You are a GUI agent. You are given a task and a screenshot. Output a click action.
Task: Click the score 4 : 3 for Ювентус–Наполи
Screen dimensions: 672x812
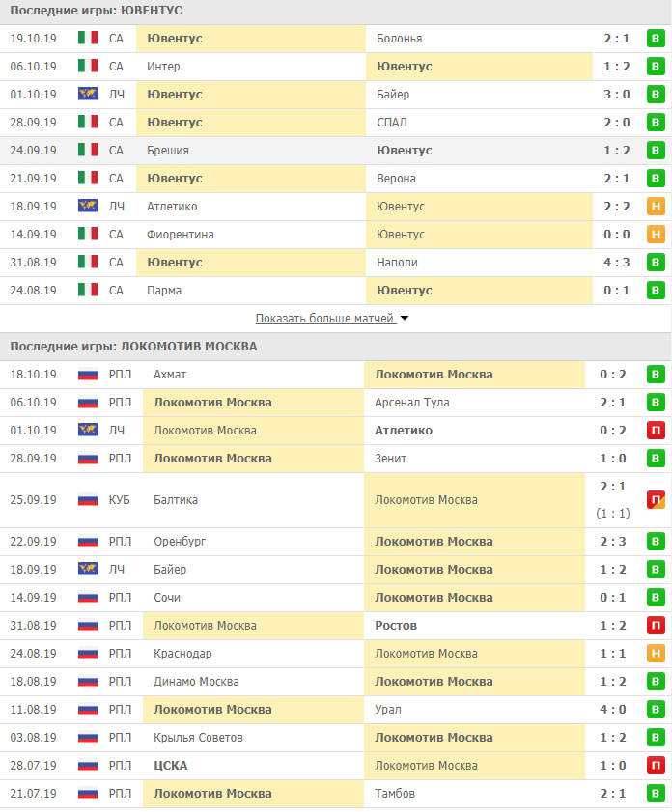[x=617, y=262]
